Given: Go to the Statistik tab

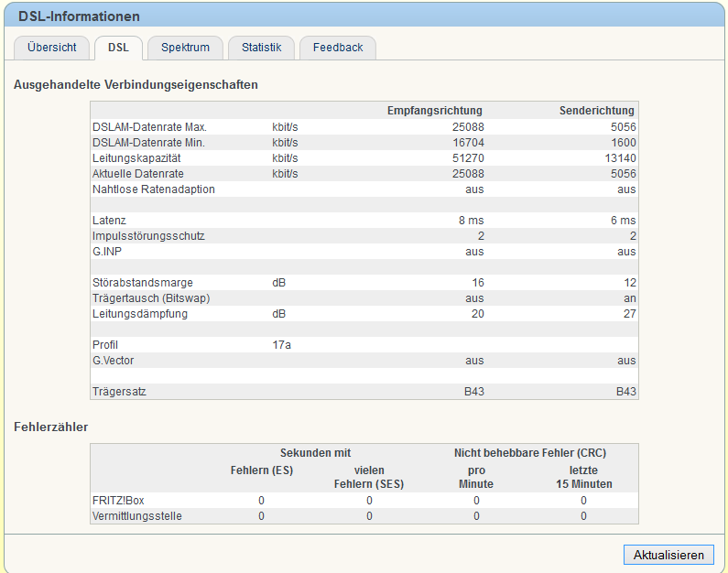Looking at the screenshot, I should (x=261, y=48).
